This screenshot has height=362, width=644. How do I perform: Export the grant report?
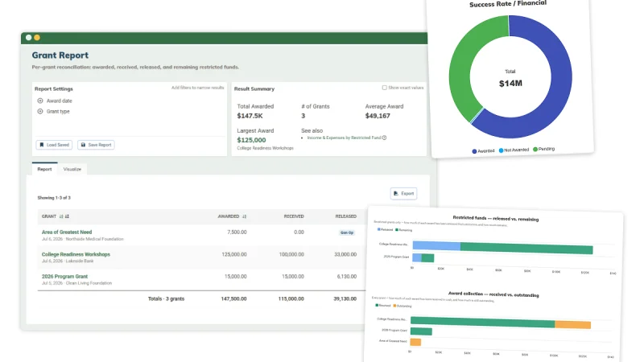coord(404,193)
